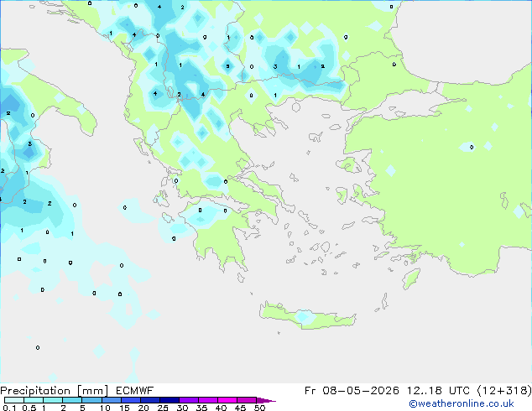Click the legend value "0.5"
Image resolution: width=532 pixels, height=411 pixels.
29,408
